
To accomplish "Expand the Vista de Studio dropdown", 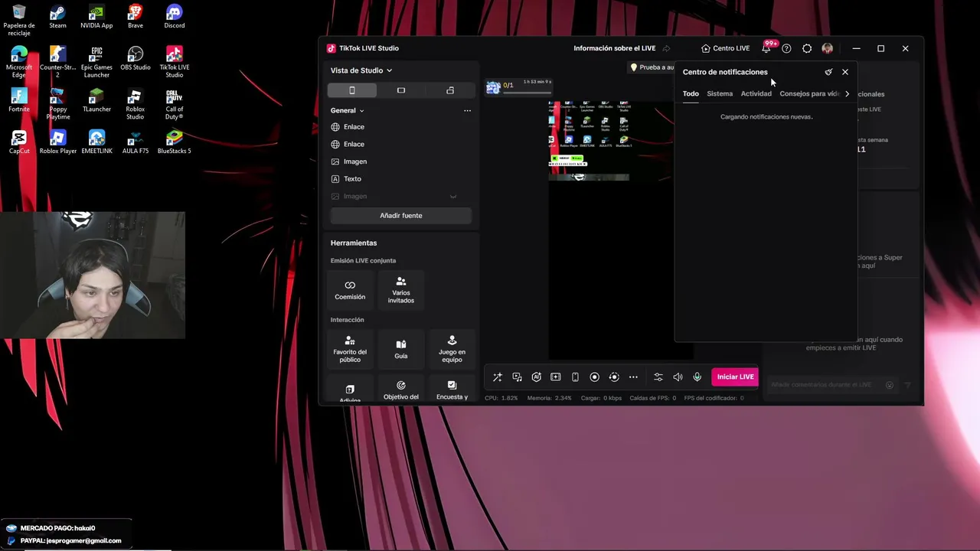I will click(361, 70).
